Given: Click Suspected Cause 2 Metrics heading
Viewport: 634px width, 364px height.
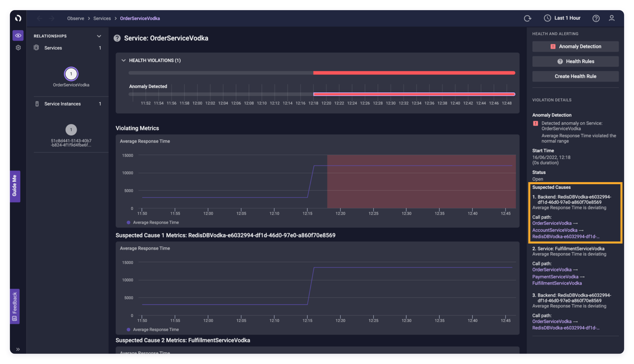Looking at the screenshot, I should point(183,340).
